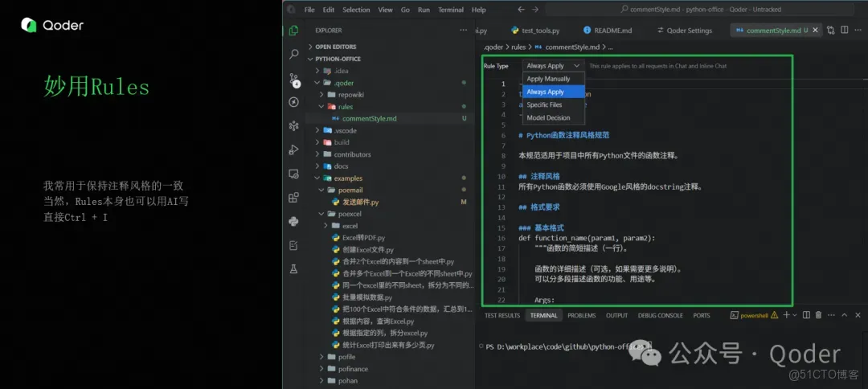Open the Terminal menu

(x=451, y=10)
